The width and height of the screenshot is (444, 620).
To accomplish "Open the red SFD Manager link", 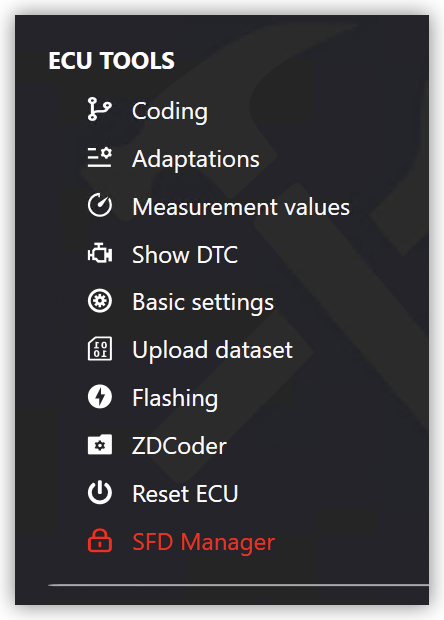I will [x=203, y=542].
